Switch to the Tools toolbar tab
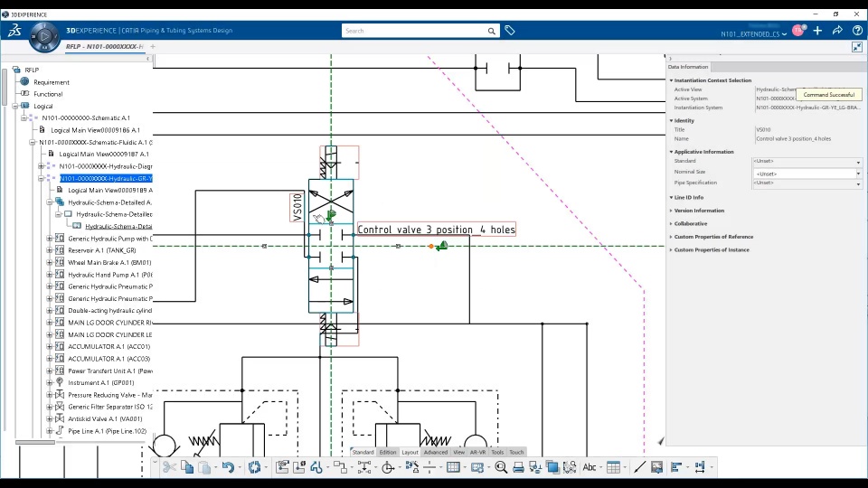The height and width of the screenshot is (488, 868). coord(497,452)
